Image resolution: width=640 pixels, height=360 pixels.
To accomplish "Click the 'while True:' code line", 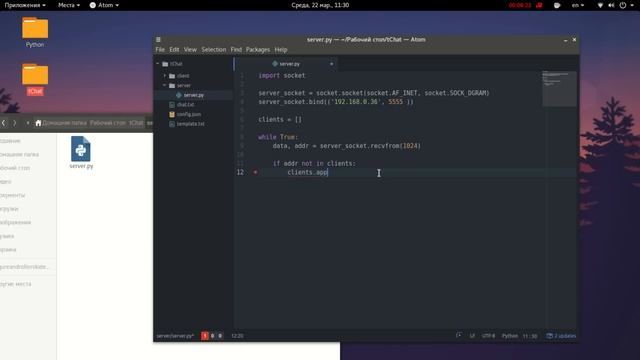I will 278,137.
